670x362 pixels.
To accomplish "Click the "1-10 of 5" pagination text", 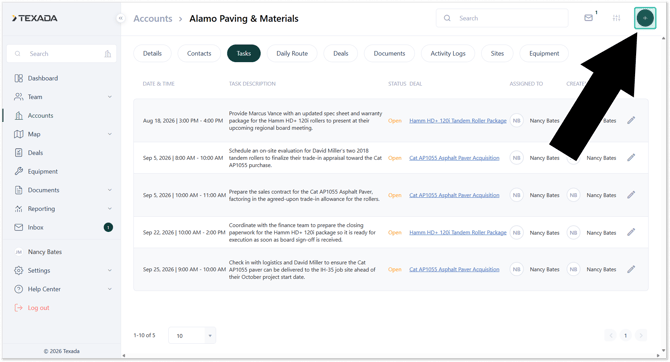I will [x=144, y=336].
